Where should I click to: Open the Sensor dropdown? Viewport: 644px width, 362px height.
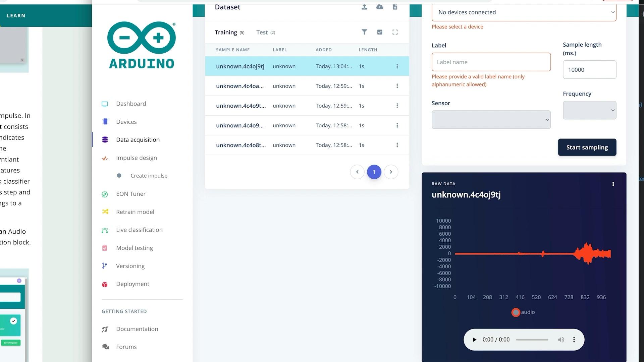coord(491,120)
